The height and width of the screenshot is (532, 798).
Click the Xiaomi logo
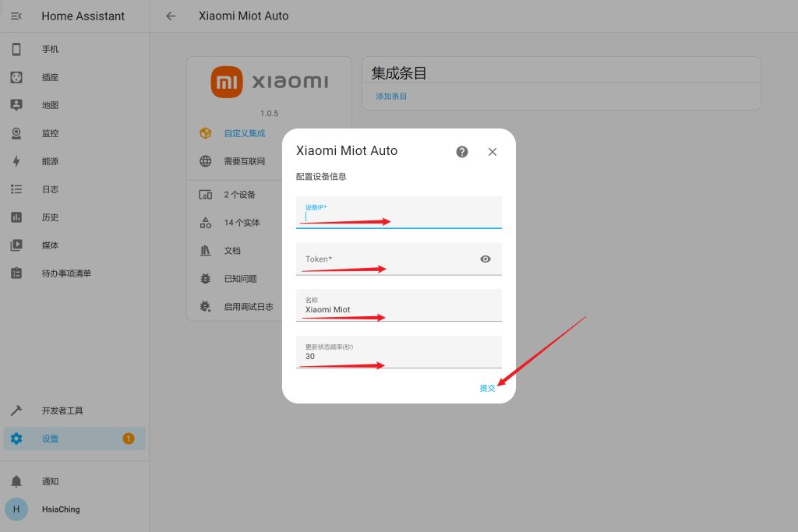pos(270,82)
